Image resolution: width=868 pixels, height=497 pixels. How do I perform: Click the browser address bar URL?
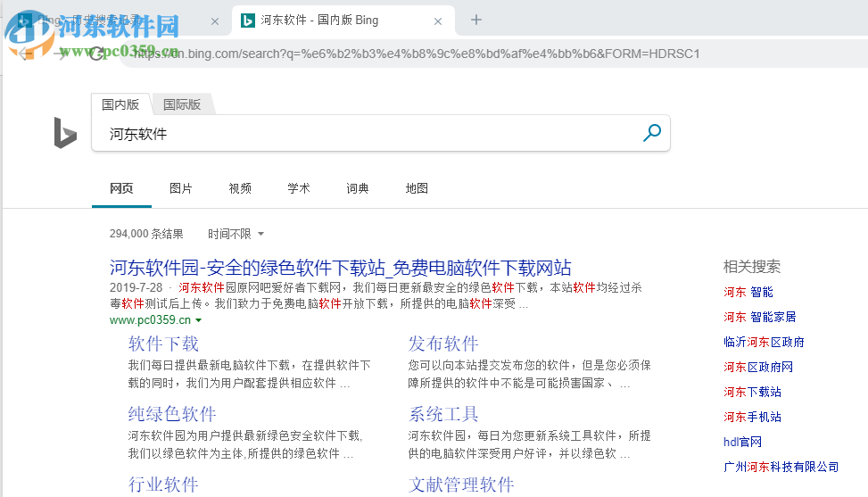click(417, 54)
